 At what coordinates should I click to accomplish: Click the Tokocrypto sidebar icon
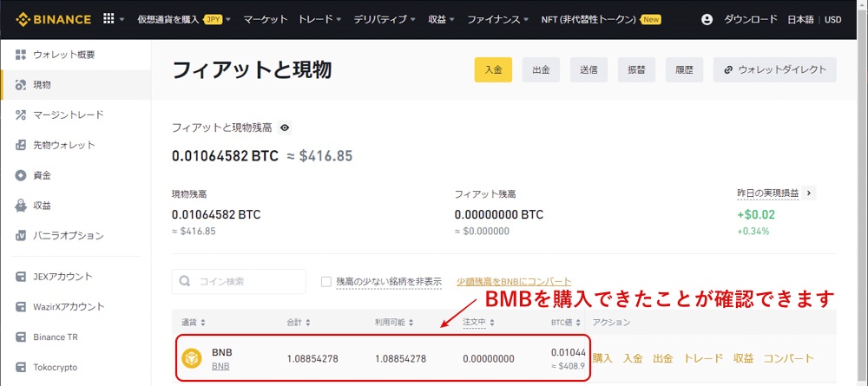(x=21, y=367)
